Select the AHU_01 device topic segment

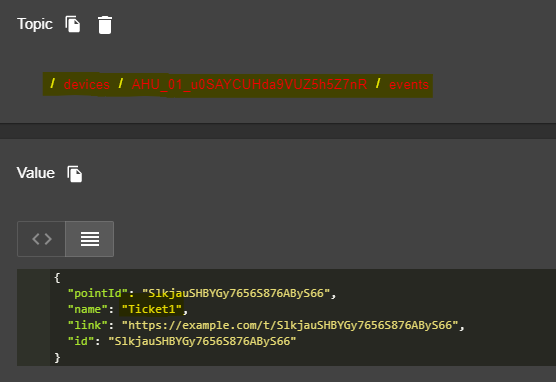click(249, 84)
